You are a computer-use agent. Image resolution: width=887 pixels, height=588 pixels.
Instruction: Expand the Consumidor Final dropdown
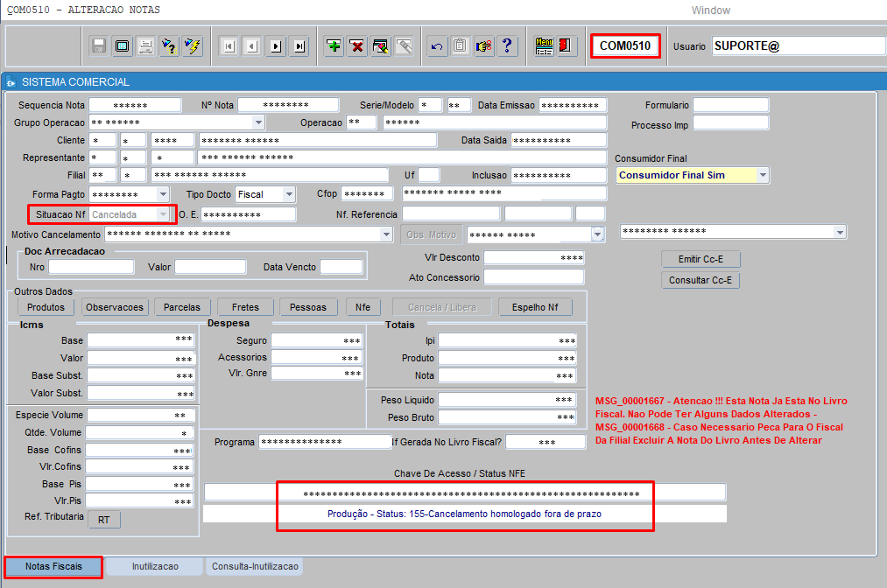point(763,175)
